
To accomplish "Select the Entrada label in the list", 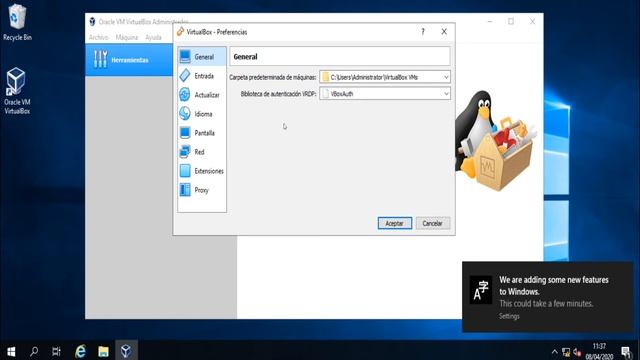I will pos(204,76).
